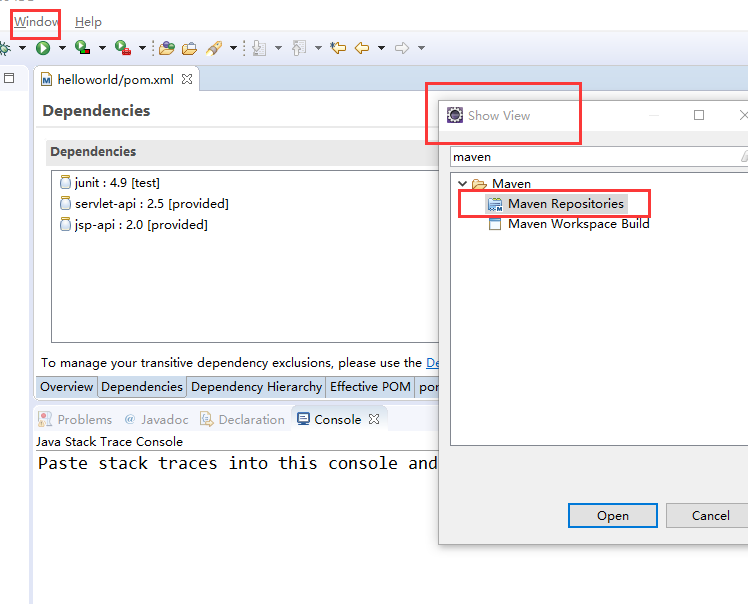Open the Previous Annotation dropdown arrow
This screenshot has height=604, width=748.
[x=318, y=48]
